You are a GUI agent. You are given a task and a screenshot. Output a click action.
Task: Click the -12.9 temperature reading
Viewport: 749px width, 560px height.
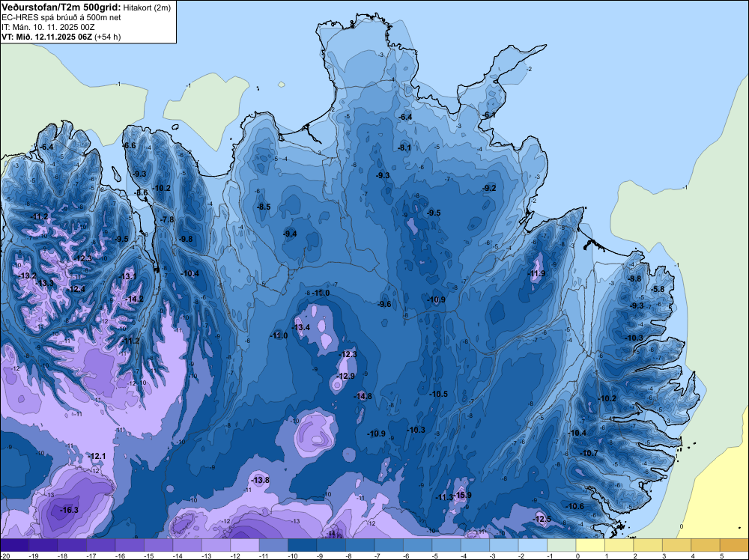[346, 376]
